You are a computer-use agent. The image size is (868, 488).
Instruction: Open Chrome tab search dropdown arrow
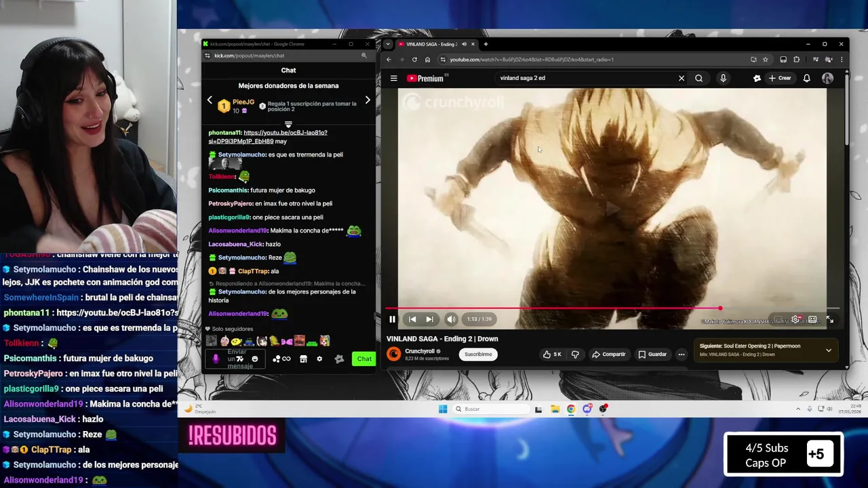387,44
